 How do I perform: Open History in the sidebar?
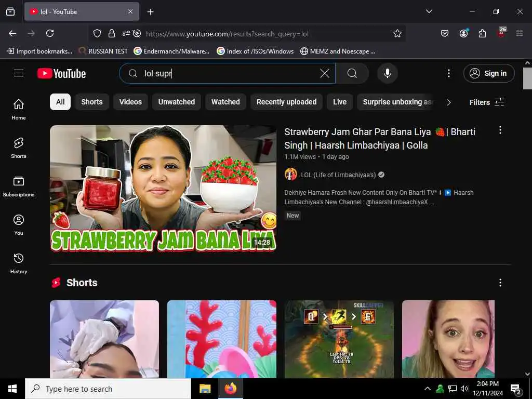(x=19, y=263)
